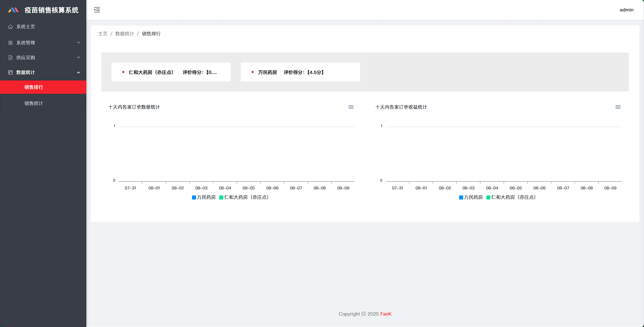Screen dimensions: 644x327
Task: Click the vaccine system logo icon
Action: (13, 10)
